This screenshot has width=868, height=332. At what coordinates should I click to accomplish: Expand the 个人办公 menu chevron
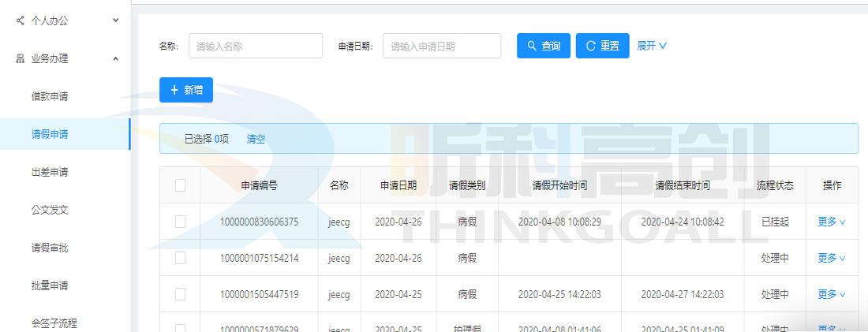(x=116, y=21)
